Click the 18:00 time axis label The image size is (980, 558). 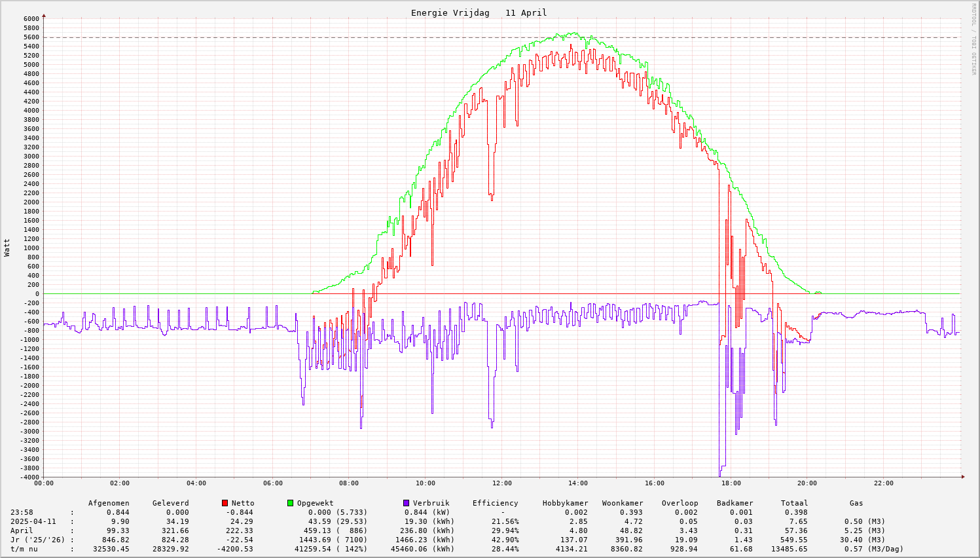tap(731, 483)
